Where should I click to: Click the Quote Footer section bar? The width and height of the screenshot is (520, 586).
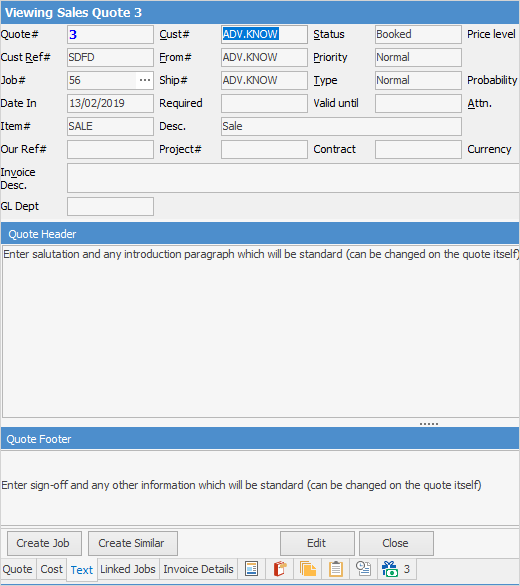point(260,439)
